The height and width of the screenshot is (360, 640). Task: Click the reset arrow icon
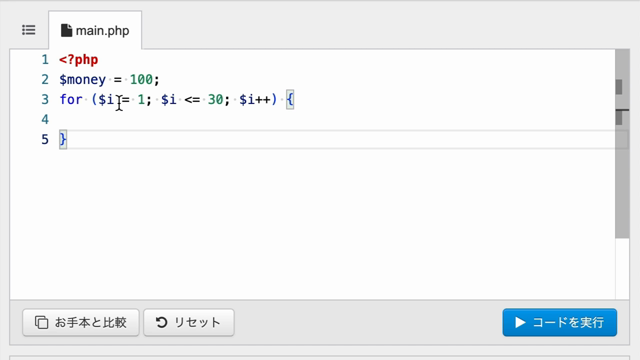pyautogui.click(x=162, y=322)
